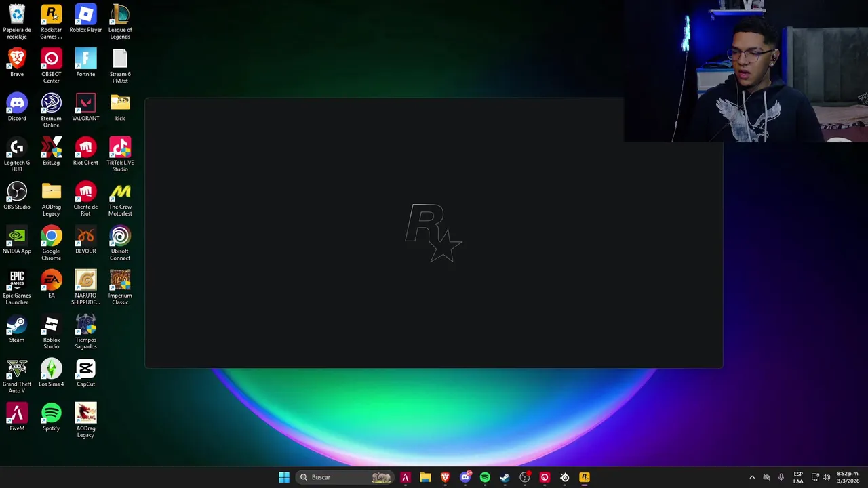Screen dimensions: 868x488
Task: Open OBSBOT Center desktop icon
Action: pos(51,66)
